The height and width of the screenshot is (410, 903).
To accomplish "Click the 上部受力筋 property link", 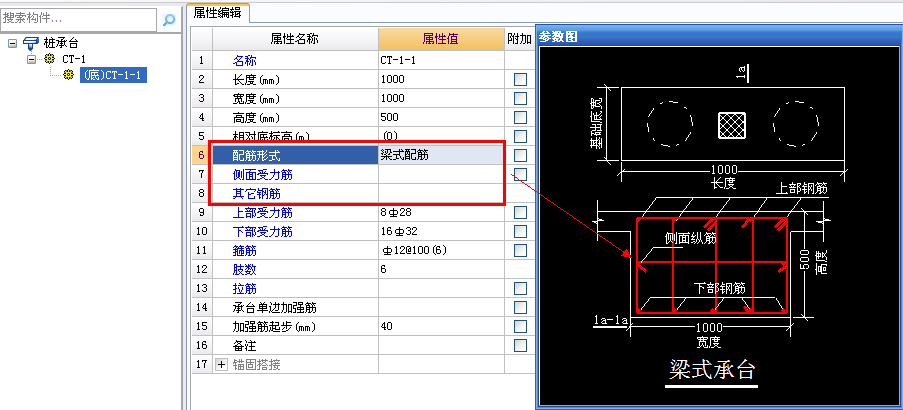I will (x=263, y=212).
